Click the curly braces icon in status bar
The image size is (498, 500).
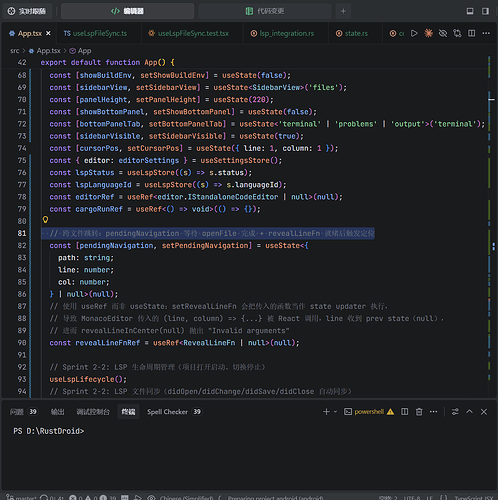[443, 498]
